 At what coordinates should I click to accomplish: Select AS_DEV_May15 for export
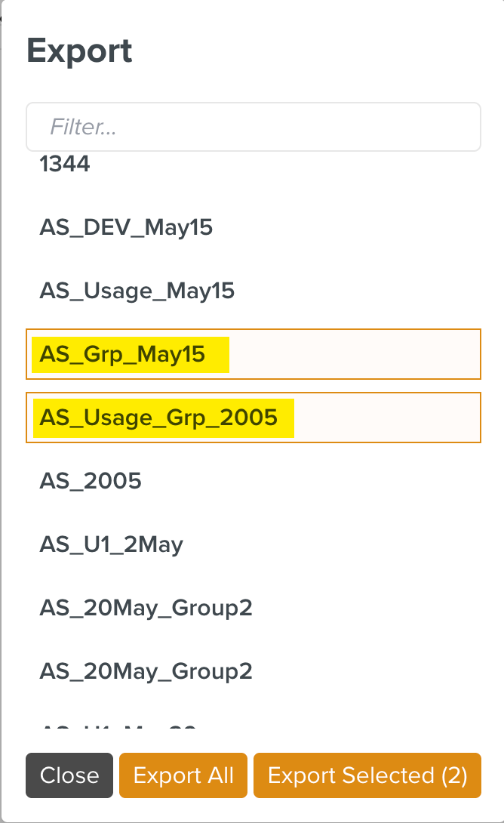tap(126, 227)
